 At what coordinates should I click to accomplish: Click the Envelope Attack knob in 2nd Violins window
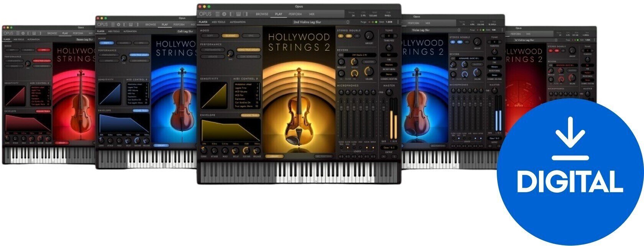coord(214,151)
